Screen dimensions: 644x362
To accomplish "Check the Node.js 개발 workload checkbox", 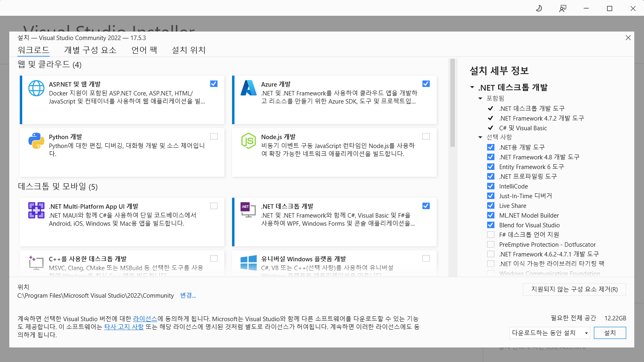I will [426, 136].
